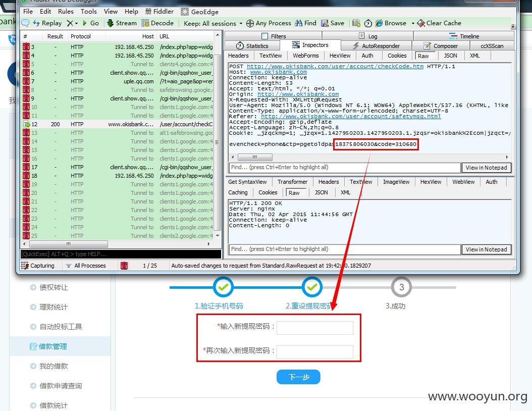Select the response Transformer tab
This screenshot has height=411, width=532.
coord(292,182)
